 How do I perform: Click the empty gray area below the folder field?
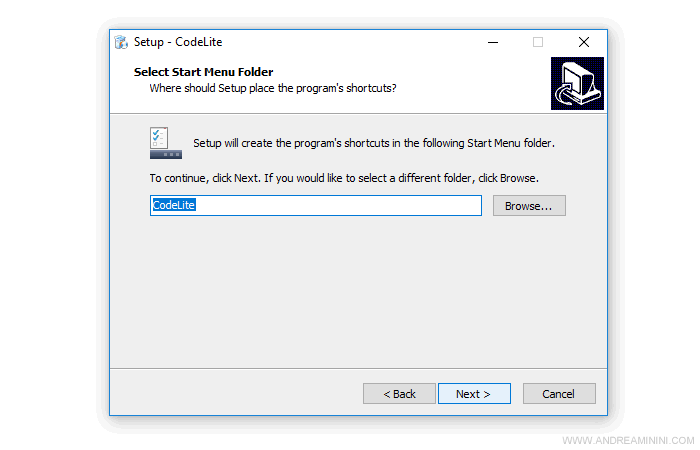357,290
